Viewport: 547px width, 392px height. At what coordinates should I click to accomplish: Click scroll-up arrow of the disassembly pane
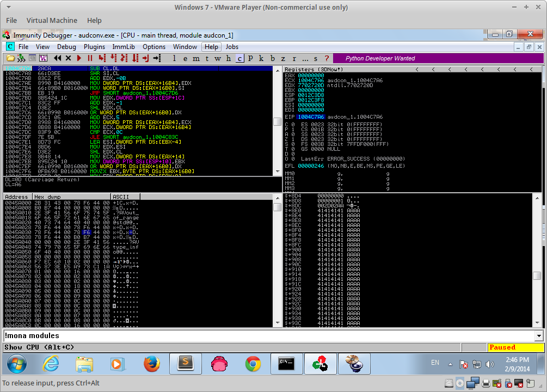click(278, 70)
